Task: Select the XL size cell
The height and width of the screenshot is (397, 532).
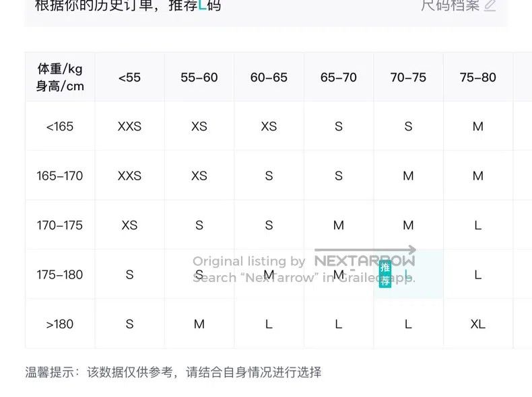Action: click(x=478, y=324)
